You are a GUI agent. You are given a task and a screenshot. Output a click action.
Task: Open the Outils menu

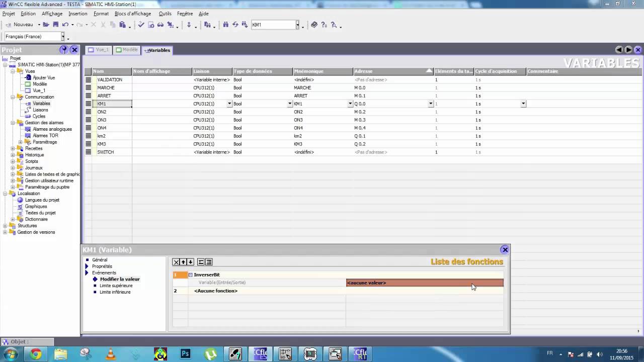[x=165, y=14]
